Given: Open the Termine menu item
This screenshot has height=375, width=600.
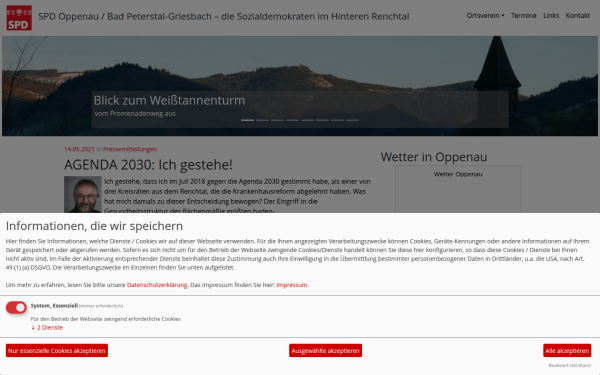Looking at the screenshot, I should point(523,16).
